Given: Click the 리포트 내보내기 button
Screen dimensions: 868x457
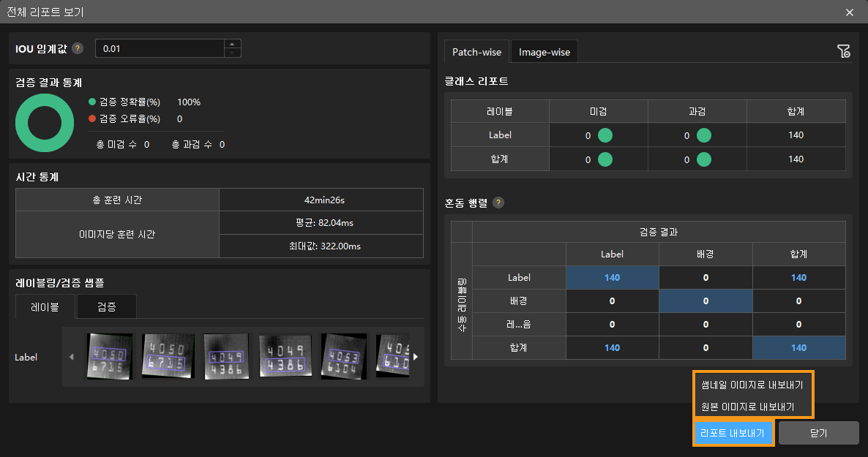Looking at the screenshot, I should [733, 433].
